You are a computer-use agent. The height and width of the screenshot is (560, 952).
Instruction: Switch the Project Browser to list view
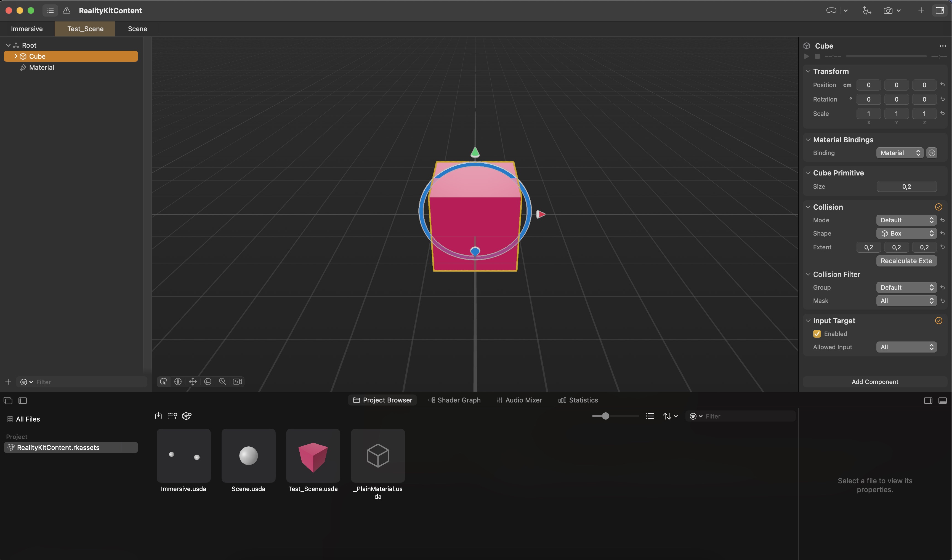click(x=650, y=416)
